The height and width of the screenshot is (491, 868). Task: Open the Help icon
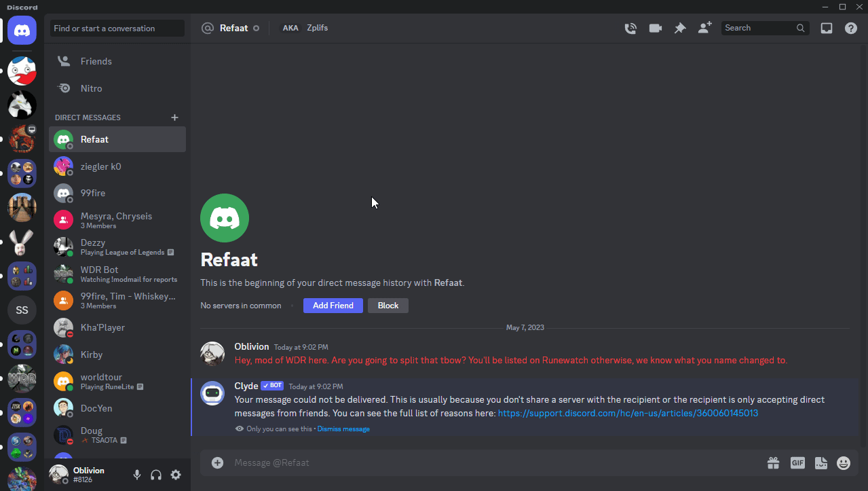tap(850, 29)
